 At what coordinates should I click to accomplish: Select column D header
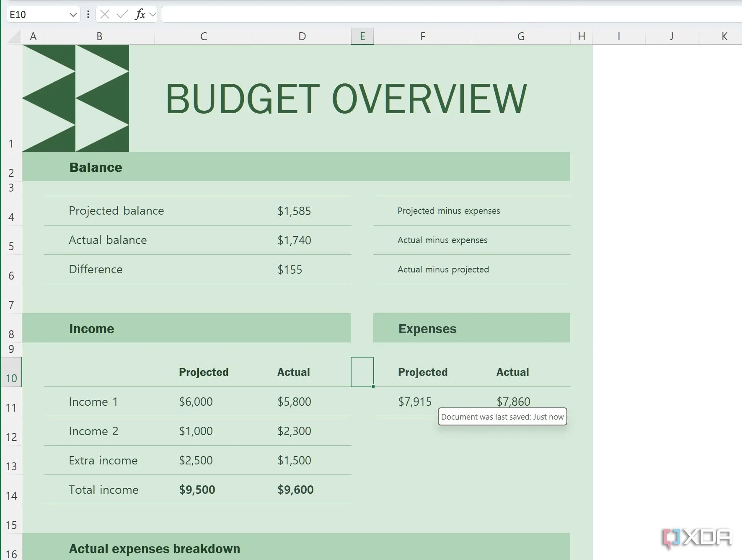[x=302, y=36]
